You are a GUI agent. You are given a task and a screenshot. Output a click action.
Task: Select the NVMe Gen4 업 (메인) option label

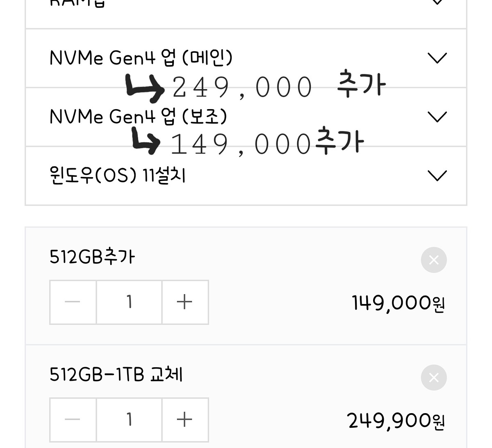coord(141,58)
